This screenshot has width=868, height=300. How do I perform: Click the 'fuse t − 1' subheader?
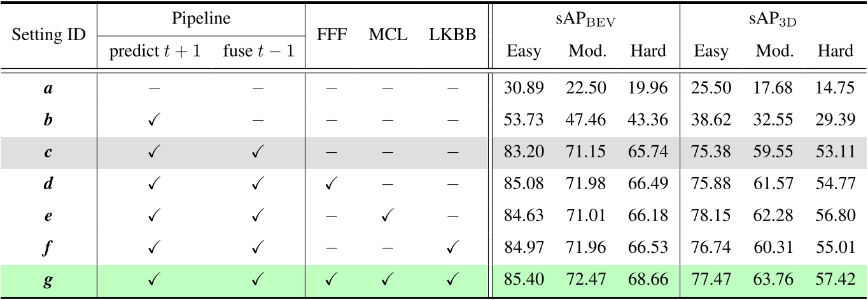[x=258, y=51]
